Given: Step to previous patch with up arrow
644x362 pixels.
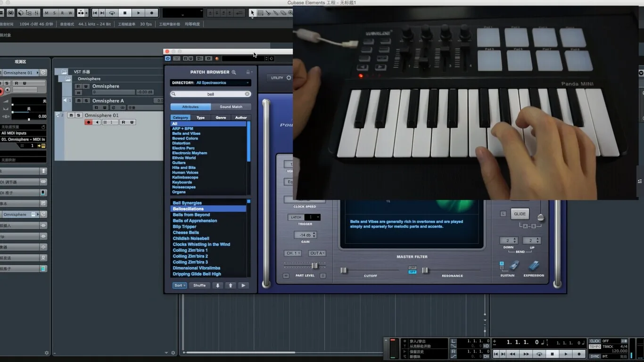Looking at the screenshot, I should click(x=231, y=285).
